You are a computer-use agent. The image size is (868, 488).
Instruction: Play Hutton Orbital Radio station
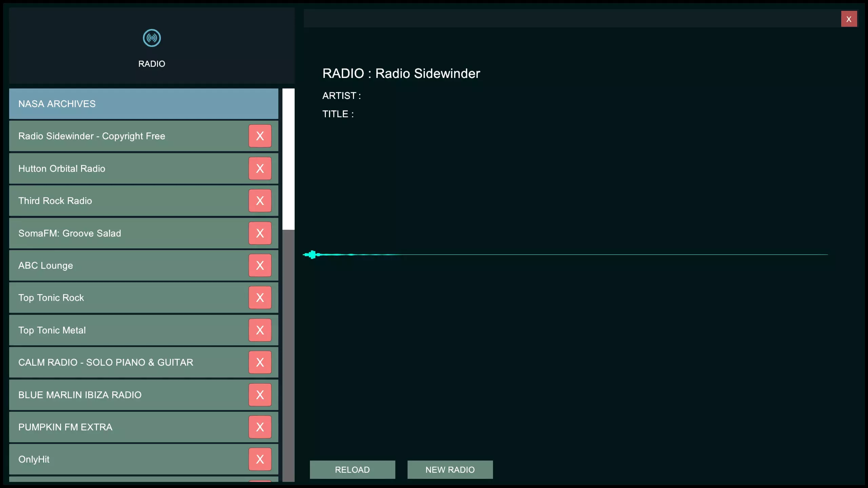tap(129, 168)
